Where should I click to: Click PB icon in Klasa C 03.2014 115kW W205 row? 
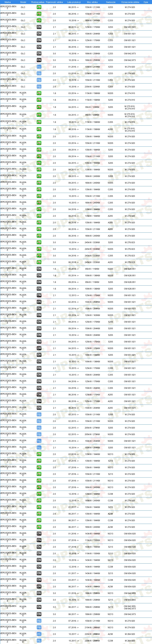39,93
